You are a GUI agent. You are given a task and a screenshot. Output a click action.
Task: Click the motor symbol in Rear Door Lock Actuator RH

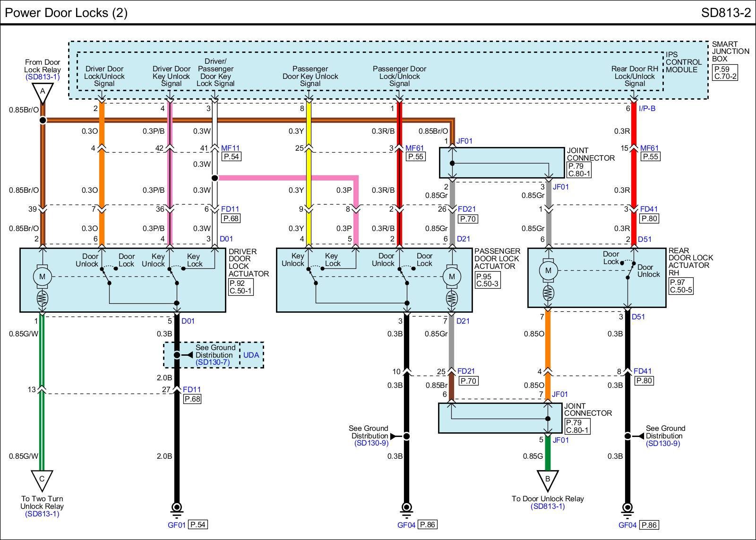pyautogui.click(x=548, y=271)
